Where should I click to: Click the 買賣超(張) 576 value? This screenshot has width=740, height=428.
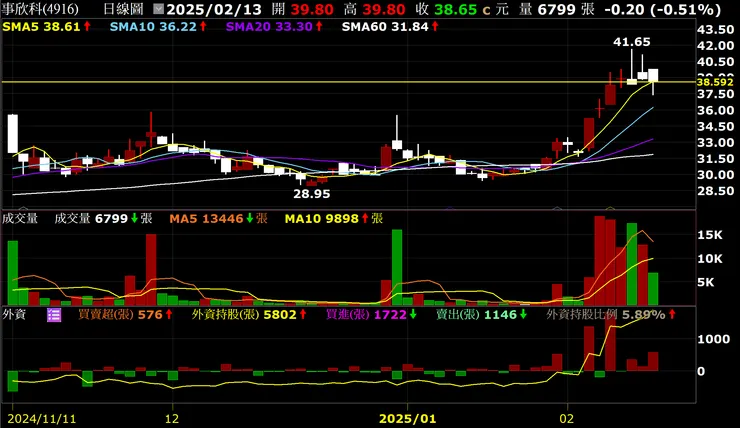click(x=125, y=314)
